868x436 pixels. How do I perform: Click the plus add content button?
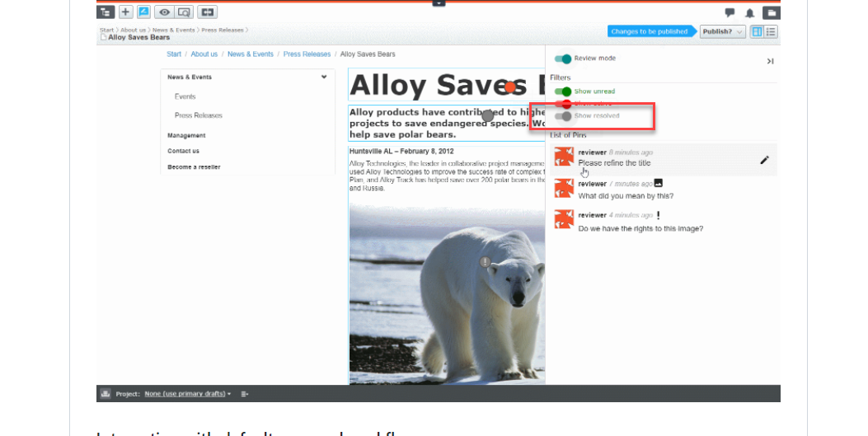coord(125,12)
